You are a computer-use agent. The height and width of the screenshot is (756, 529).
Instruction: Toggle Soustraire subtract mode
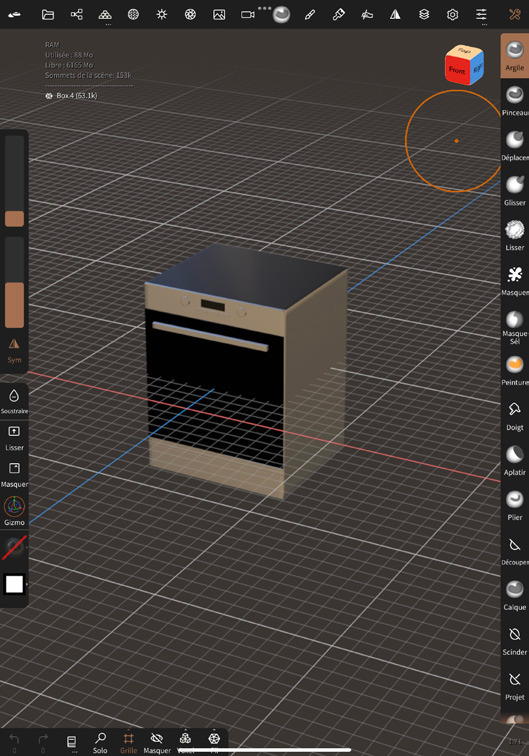pos(14,400)
